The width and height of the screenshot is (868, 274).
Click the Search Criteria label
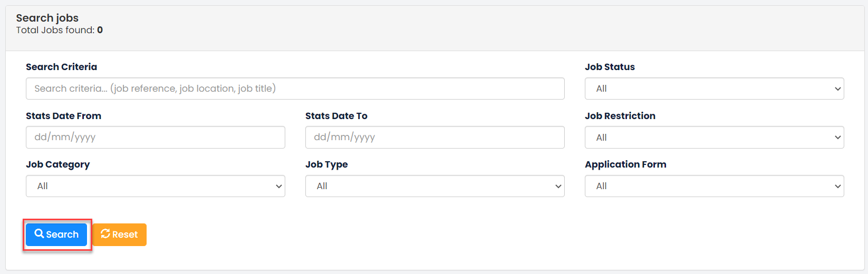61,67
